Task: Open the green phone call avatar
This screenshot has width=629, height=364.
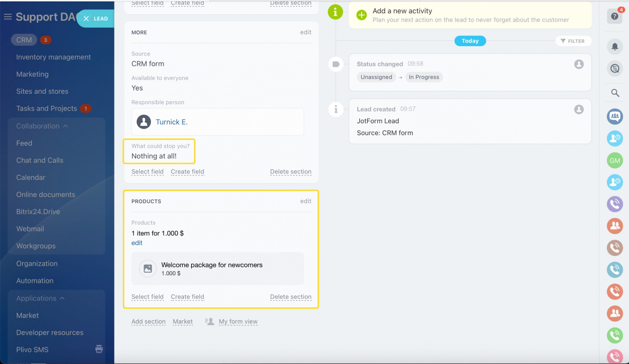Action: (615, 335)
